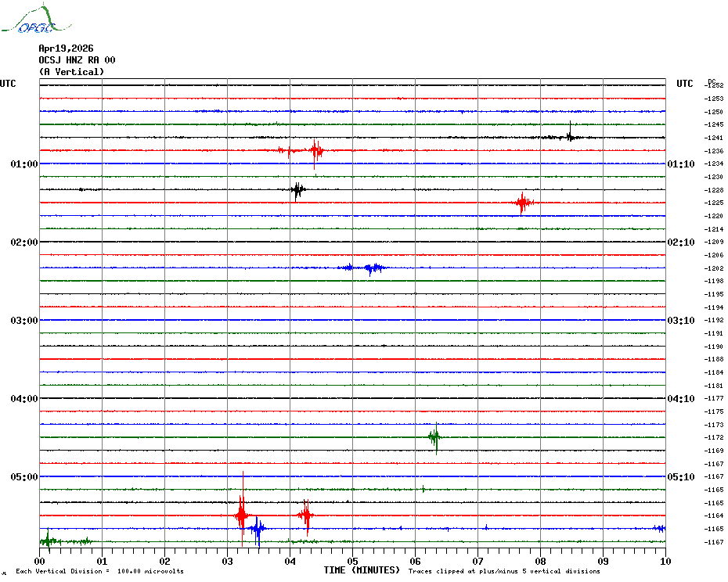The height and width of the screenshot is (582, 728).
Task: Click the Apr19,2026 date label
Action: tap(66, 48)
